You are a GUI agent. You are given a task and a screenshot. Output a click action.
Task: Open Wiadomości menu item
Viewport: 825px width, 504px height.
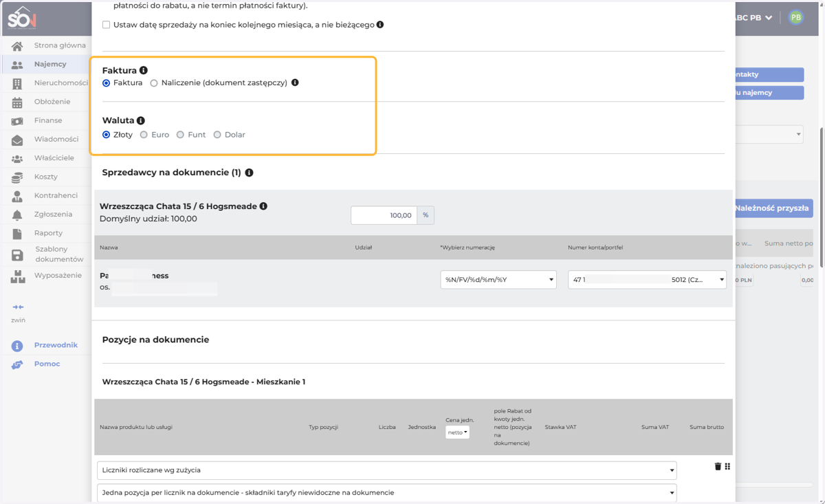[56, 139]
